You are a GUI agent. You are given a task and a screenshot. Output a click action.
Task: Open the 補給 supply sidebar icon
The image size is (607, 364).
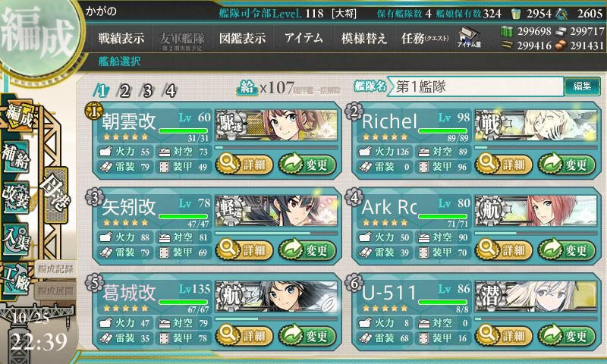click(16, 157)
